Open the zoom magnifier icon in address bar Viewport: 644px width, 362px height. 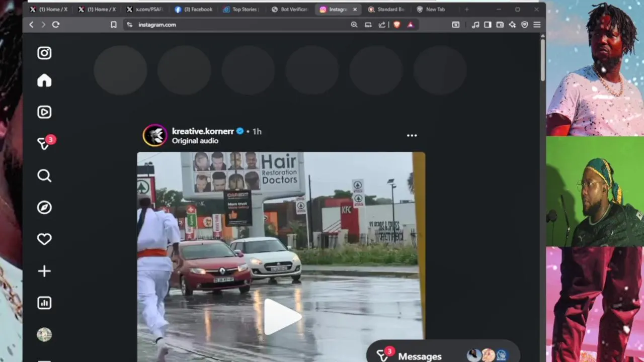[x=354, y=25]
